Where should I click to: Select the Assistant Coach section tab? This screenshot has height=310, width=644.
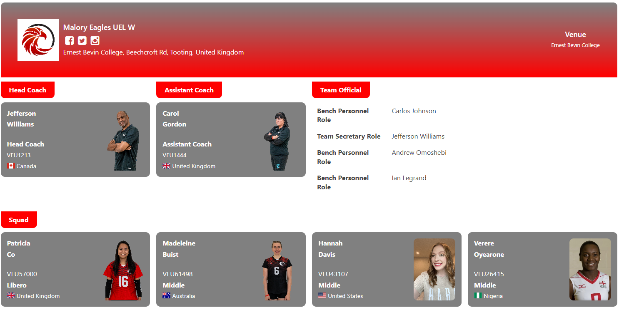click(x=189, y=90)
